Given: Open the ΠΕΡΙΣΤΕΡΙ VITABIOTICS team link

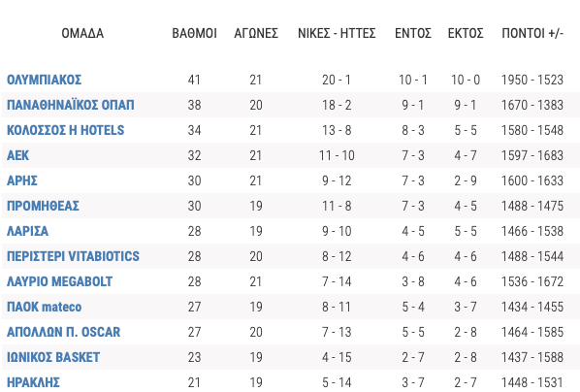Looking at the screenshot, I should [73, 256].
